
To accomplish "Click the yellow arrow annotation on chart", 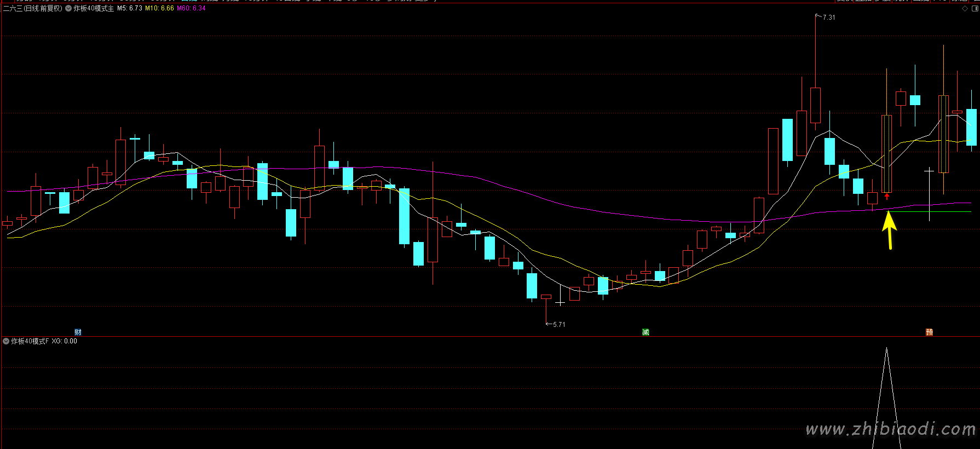I will click(x=889, y=229).
